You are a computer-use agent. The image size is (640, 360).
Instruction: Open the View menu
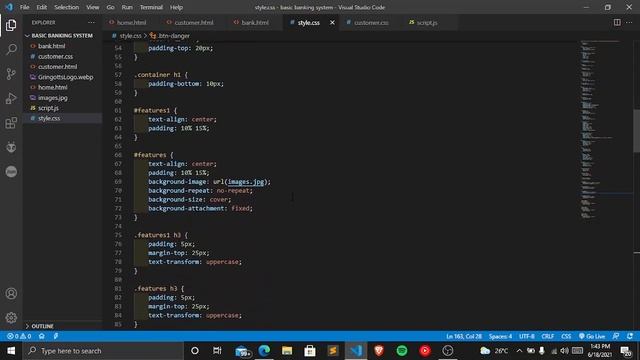93,7
